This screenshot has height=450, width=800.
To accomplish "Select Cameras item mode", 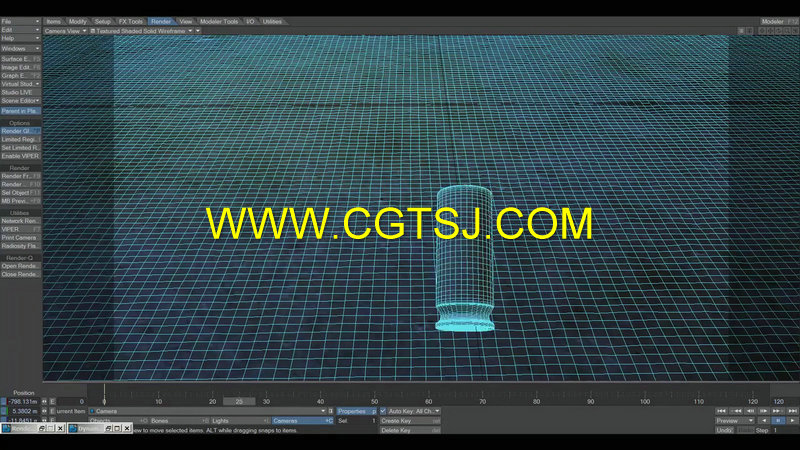I will 302,421.
